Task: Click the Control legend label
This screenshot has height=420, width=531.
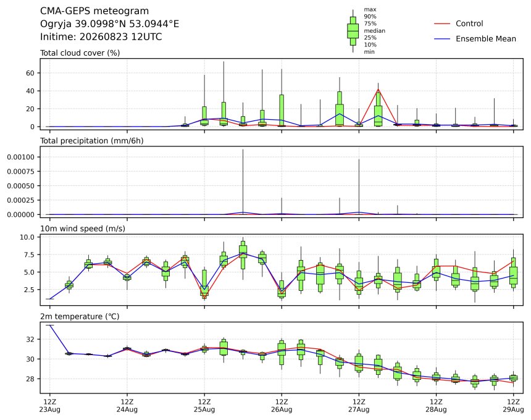Action: (x=469, y=23)
